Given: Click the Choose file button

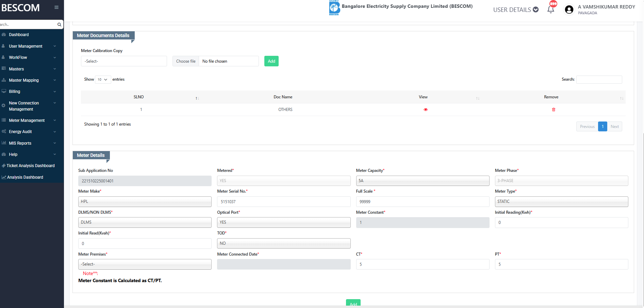Looking at the screenshot, I should (x=186, y=61).
